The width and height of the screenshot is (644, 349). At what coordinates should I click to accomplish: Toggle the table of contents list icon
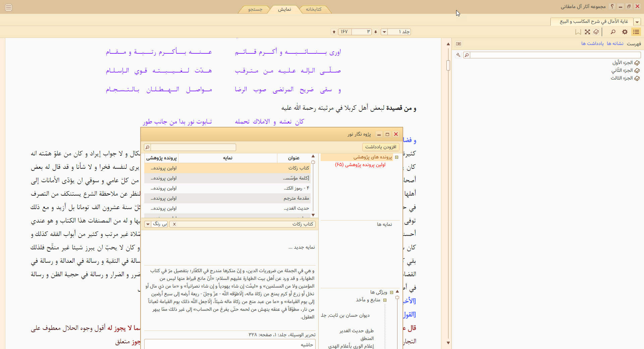coord(636,32)
